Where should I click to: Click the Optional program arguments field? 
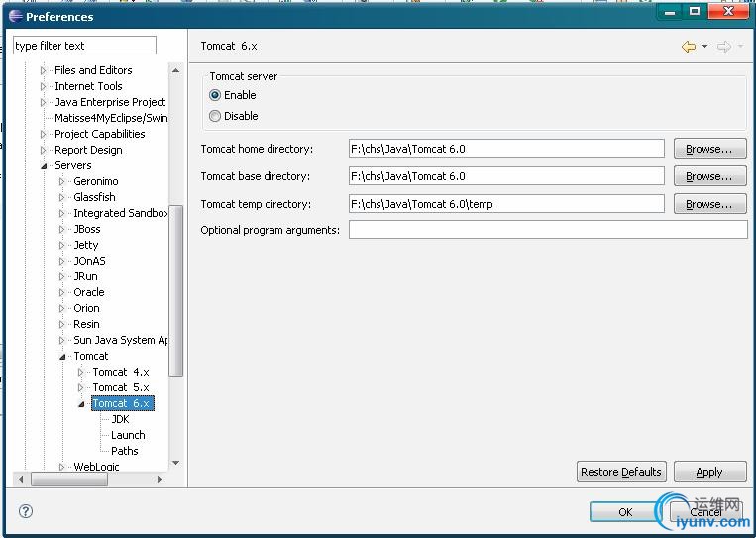(x=548, y=230)
